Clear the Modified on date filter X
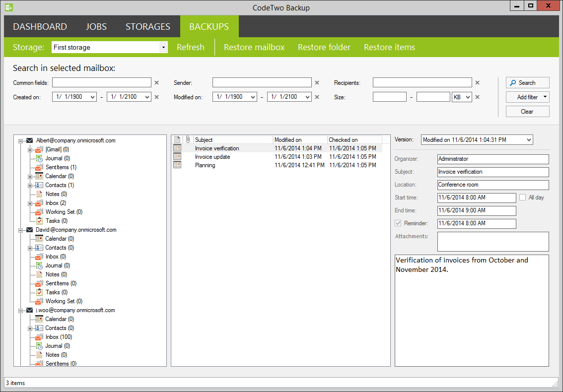 [317, 97]
